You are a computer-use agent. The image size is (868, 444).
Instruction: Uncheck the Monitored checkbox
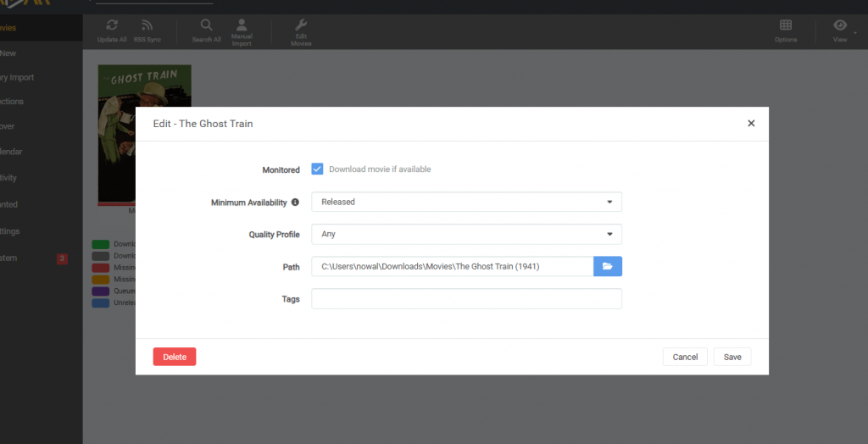click(x=317, y=169)
